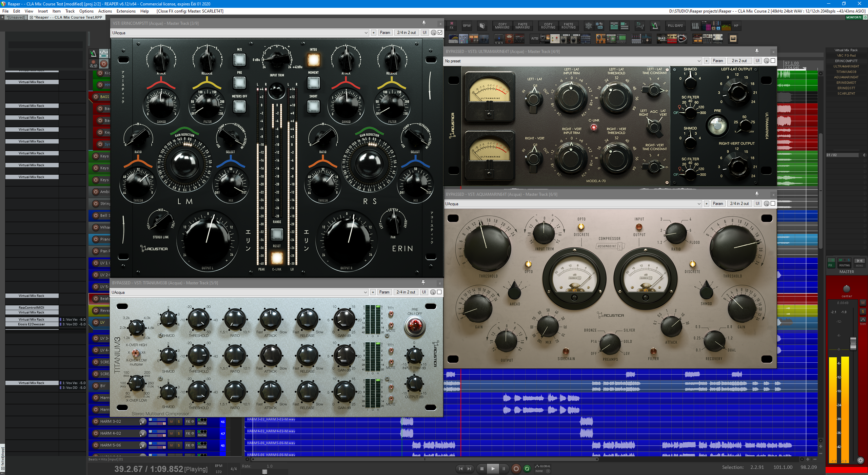Click the Stop button in transport
Image resolution: width=868 pixels, height=475 pixels.
(482, 469)
